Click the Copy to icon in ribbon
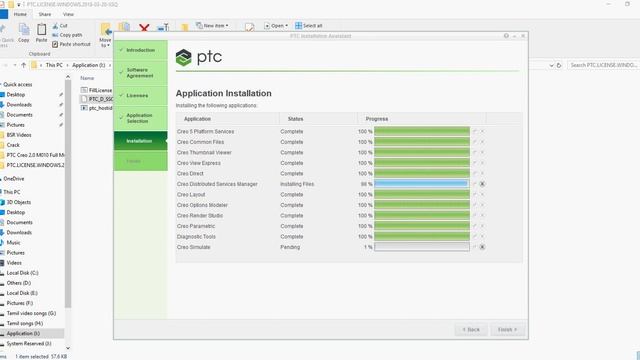The height and width of the screenshot is (360, 640). point(124,27)
